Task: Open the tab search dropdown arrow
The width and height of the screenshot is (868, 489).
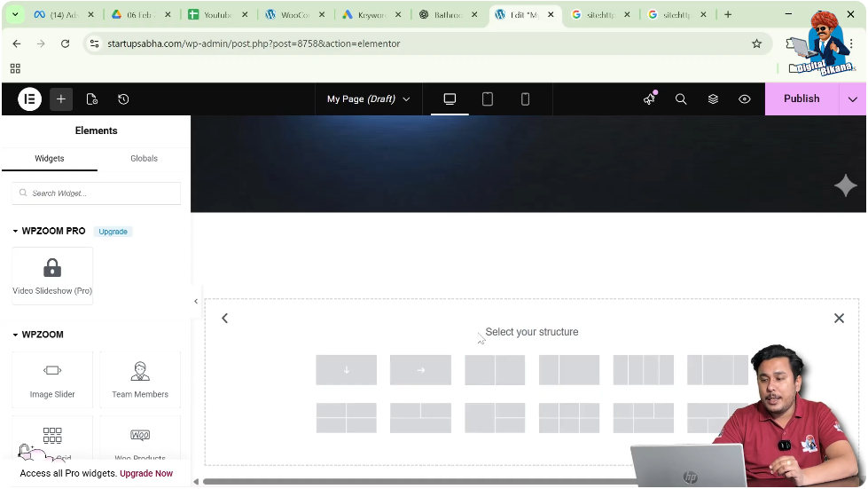Action: [15, 14]
